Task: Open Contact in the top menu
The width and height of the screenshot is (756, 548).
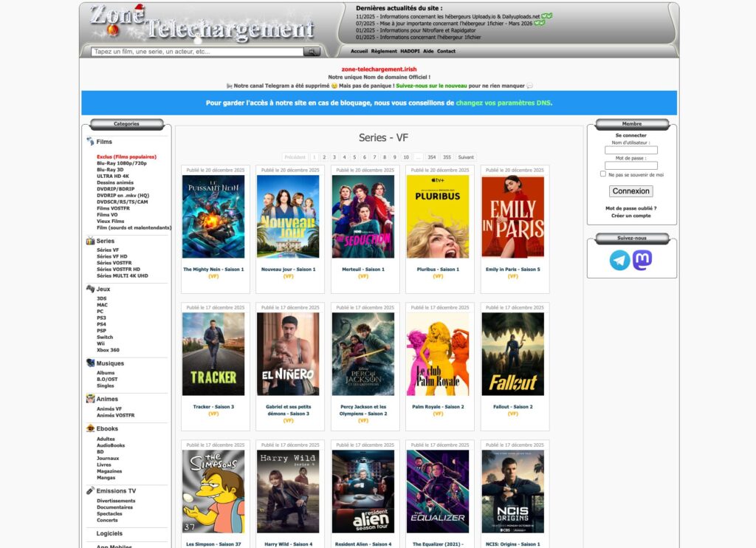Action: (446, 51)
